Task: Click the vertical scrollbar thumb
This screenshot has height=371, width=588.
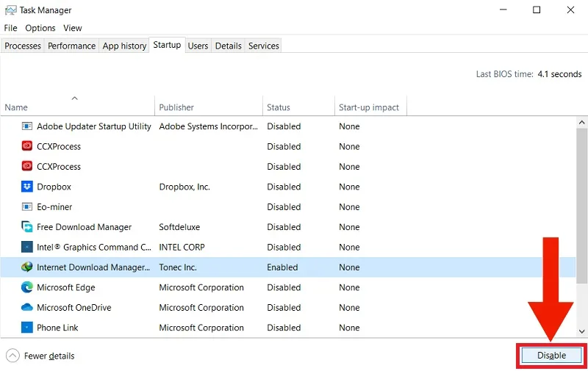Action: pos(581,206)
